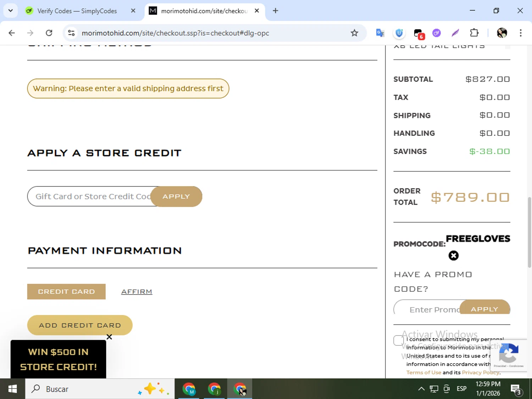Apply the promo code
The image size is (532, 399).
(484, 308)
